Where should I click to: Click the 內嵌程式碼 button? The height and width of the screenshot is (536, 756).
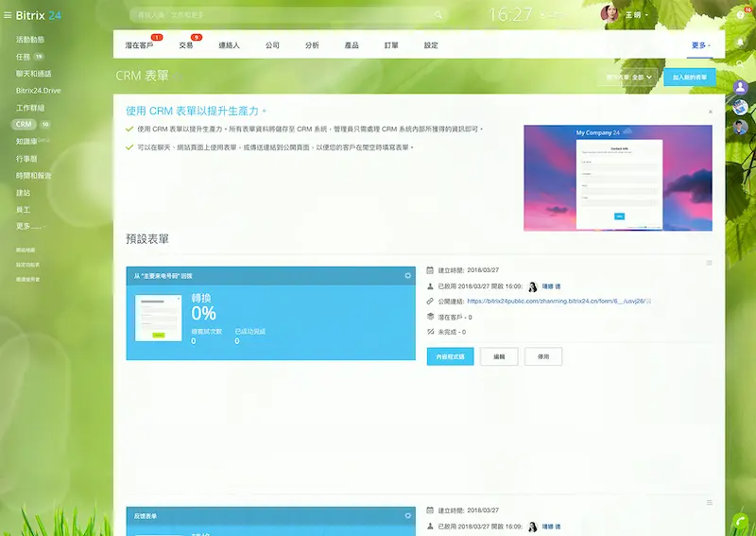450,356
